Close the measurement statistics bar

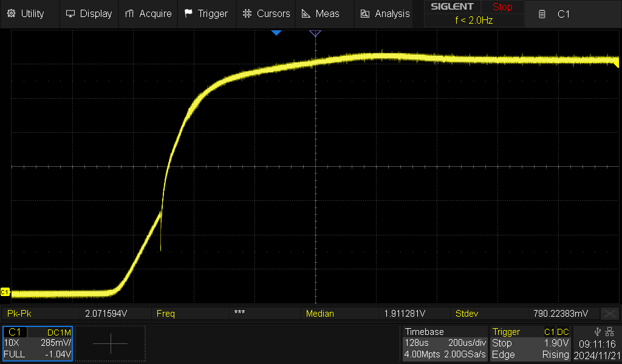tap(609, 314)
